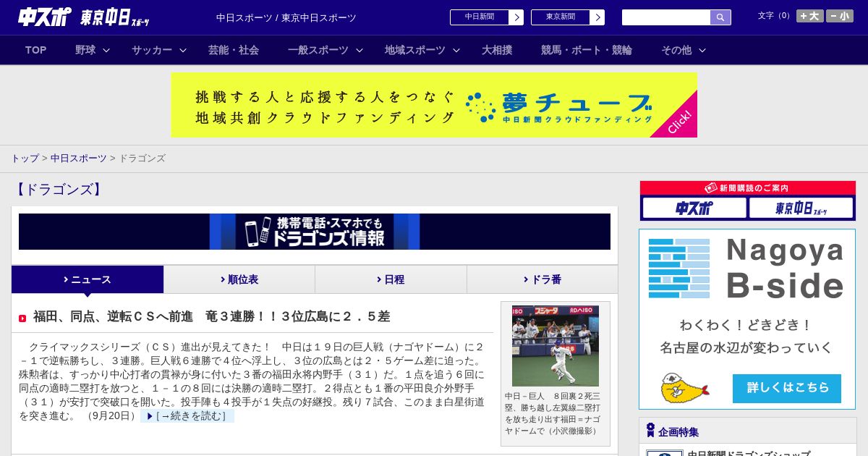
Task: Click the photo caption 中日－巨人 ８回裏
Action: click(553, 413)
